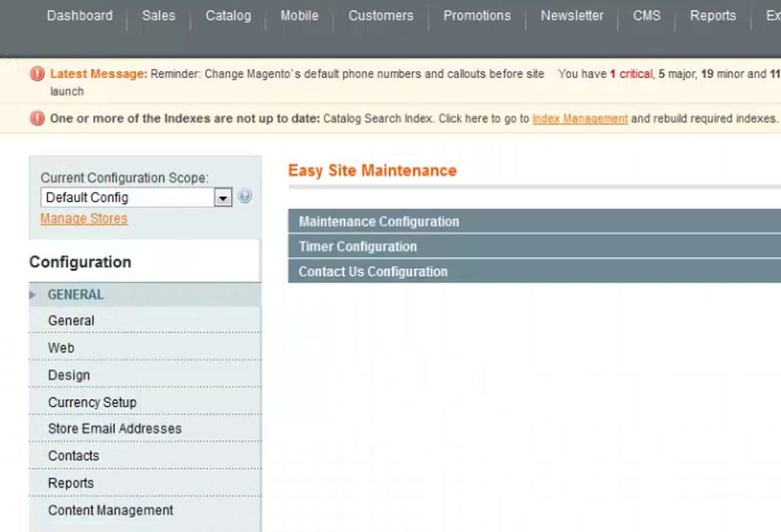Click the Latest Message warning icon
This screenshot has width=781, height=532.
pos(38,74)
